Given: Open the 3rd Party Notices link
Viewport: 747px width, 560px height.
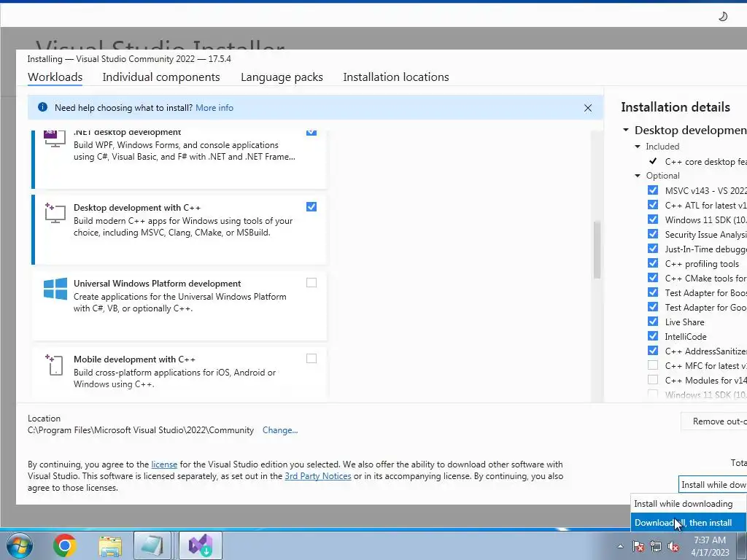Looking at the screenshot, I should click(x=318, y=476).
